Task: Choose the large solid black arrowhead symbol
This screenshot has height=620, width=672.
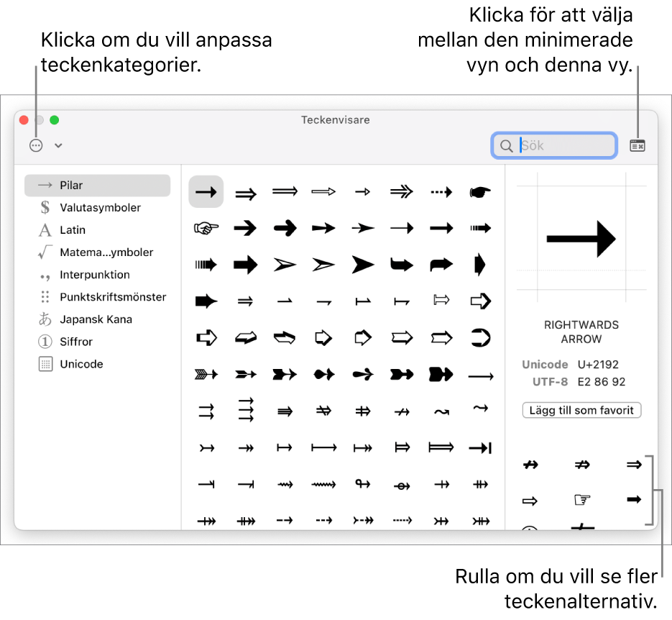Action: click(x=363, y=265)
